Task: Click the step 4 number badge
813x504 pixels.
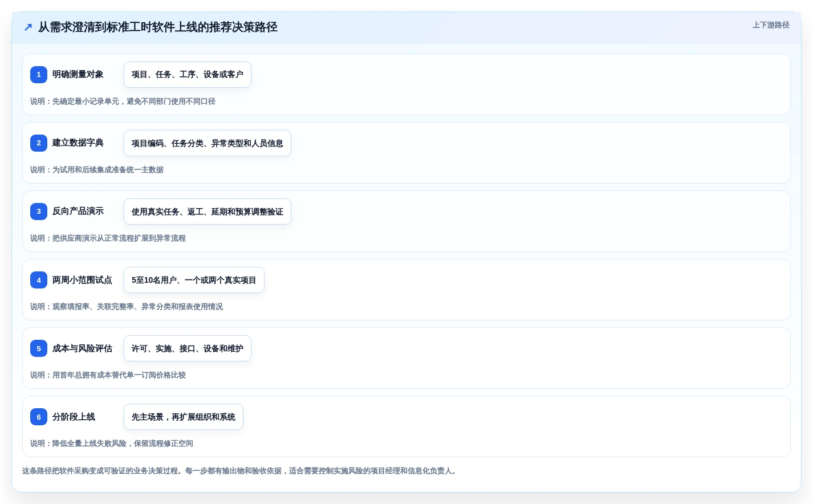Action: (x=39, y=280)
